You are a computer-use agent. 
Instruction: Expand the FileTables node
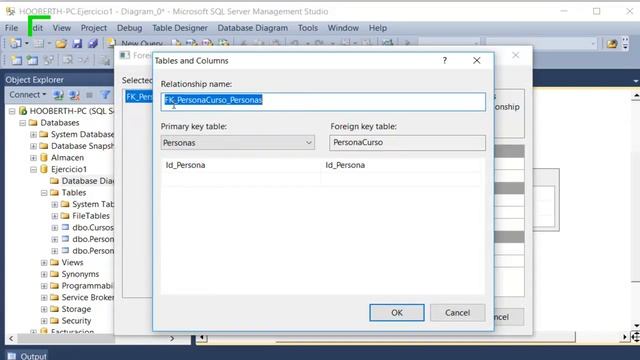point(54,216)
